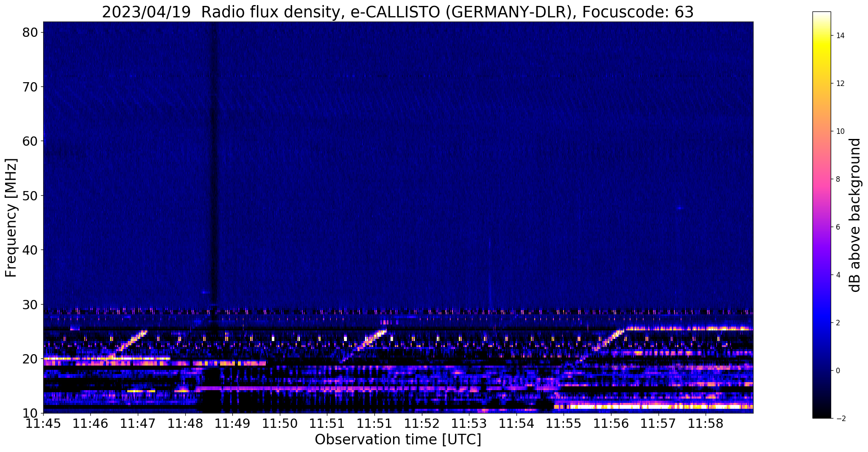
Task: Click the 6 tick on the colorbar
Action: [837, 227]
